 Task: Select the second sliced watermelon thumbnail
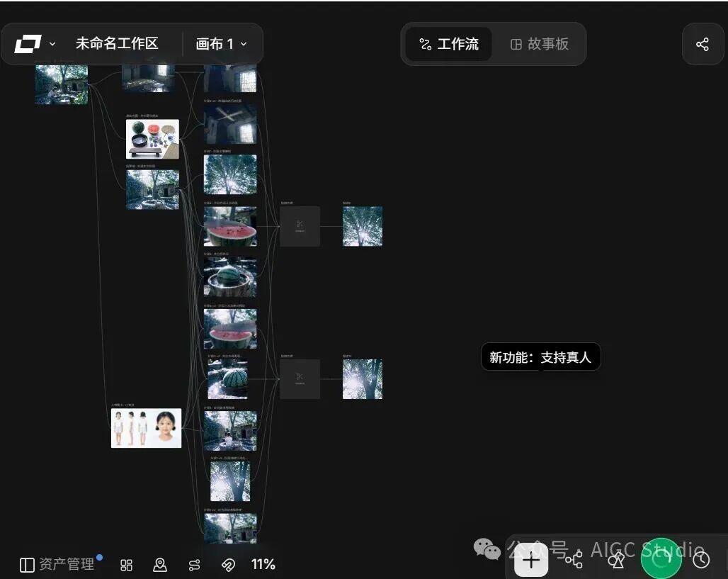(230, 329)
